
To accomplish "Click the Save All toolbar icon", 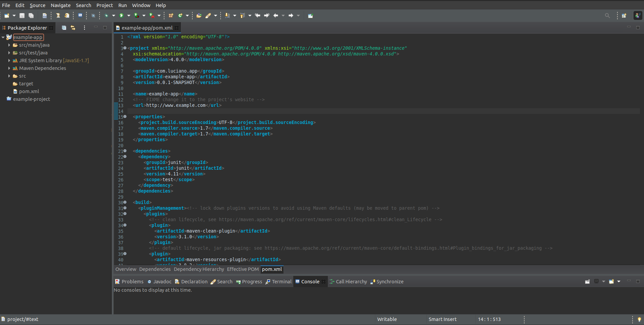I will [31, 15].
